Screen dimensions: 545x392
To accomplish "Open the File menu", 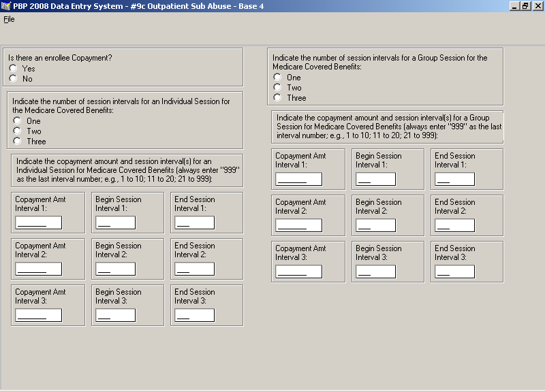I will [x=9, y=20].
